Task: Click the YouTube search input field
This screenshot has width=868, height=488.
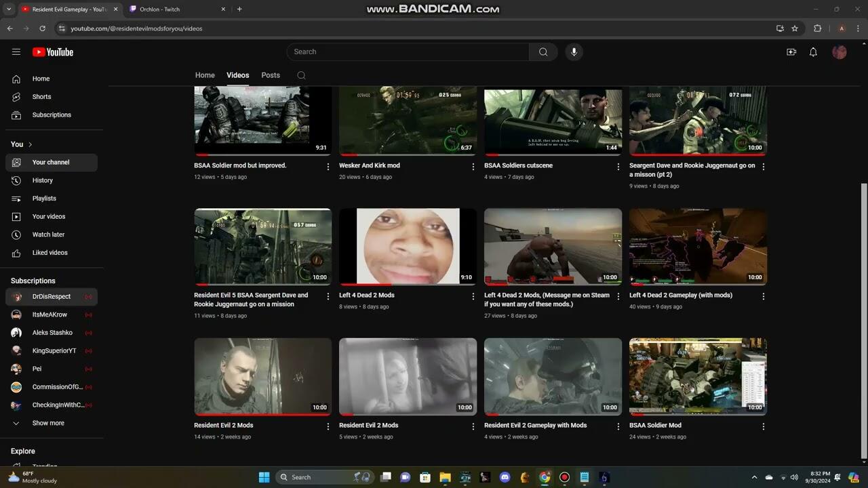Action: coord(407,52)
